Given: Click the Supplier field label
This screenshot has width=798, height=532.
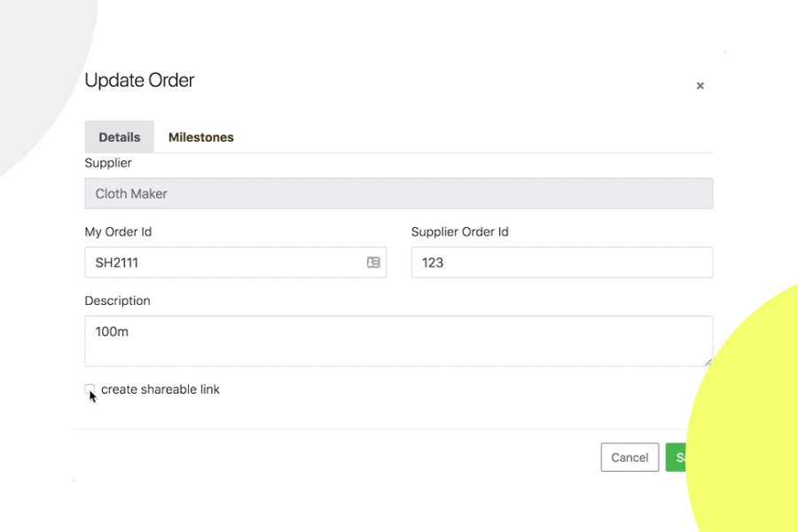Looking at the screenshot, I should pos(108,163).
